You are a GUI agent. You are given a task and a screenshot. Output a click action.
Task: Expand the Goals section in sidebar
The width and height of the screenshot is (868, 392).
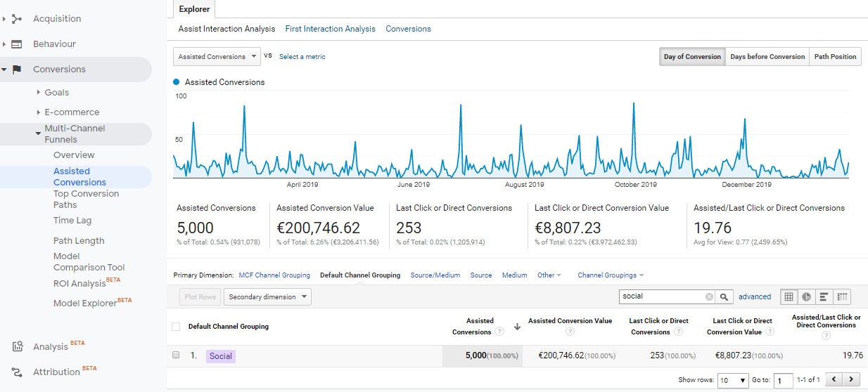pyautogui.click(x=38, y=92)
